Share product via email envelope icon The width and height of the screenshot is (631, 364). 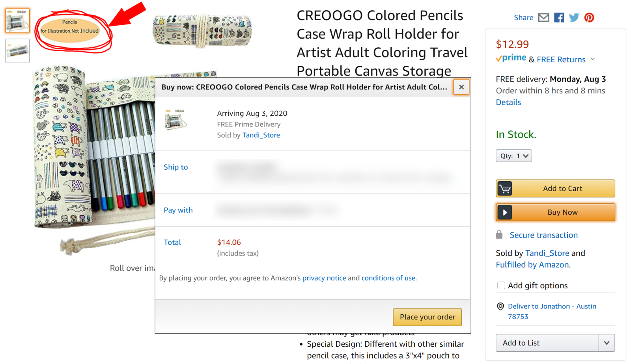[x=543, y=18]
